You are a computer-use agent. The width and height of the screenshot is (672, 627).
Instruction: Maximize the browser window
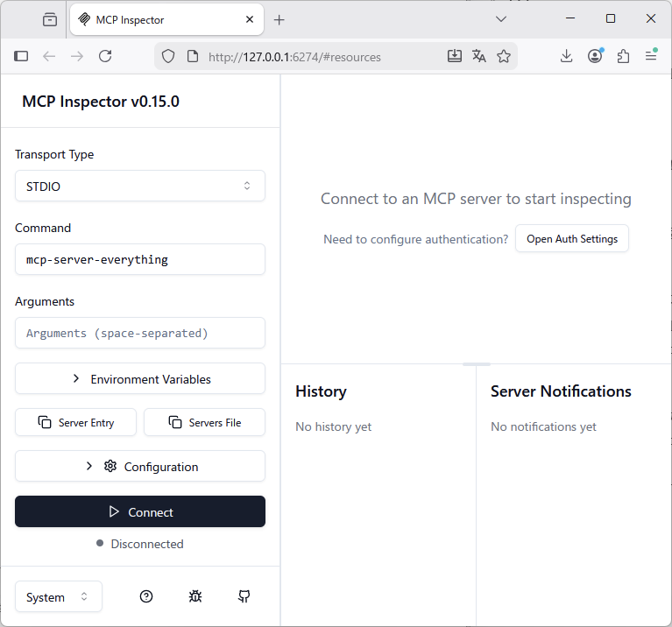coord(611,18)
